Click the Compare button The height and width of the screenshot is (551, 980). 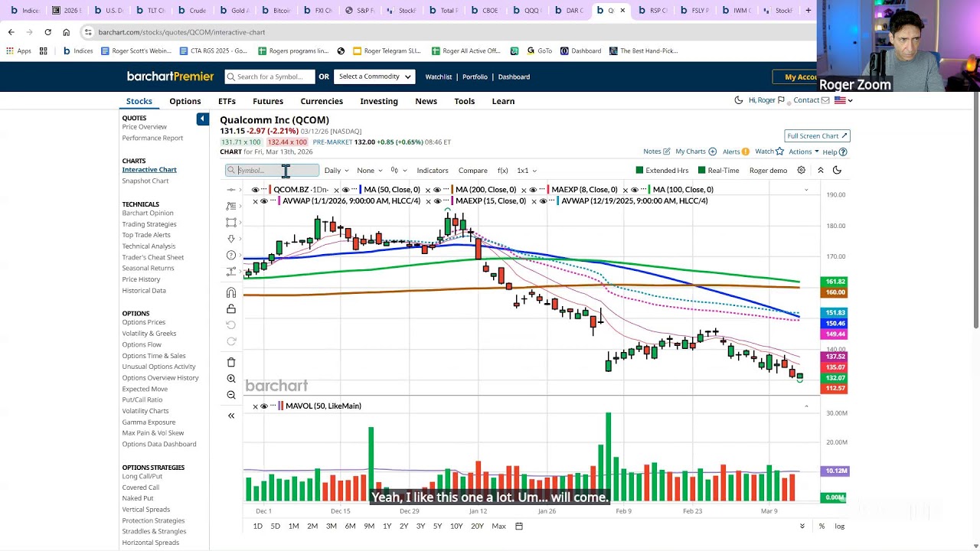pos(473,170)
